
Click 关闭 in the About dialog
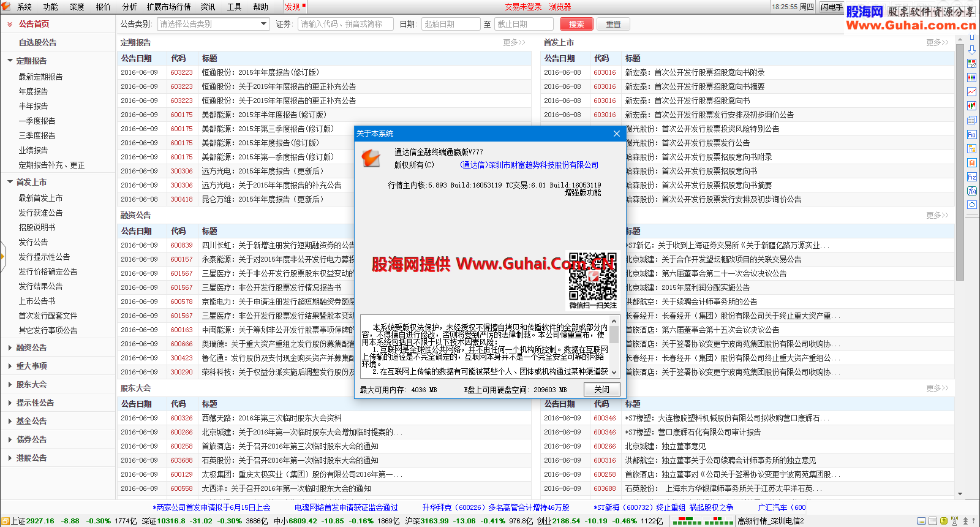pyautogui.click(x=601, y=389)
